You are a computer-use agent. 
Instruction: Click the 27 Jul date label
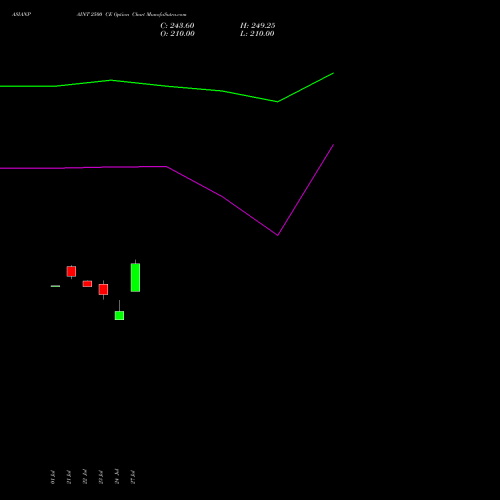(x=133, y=477)
